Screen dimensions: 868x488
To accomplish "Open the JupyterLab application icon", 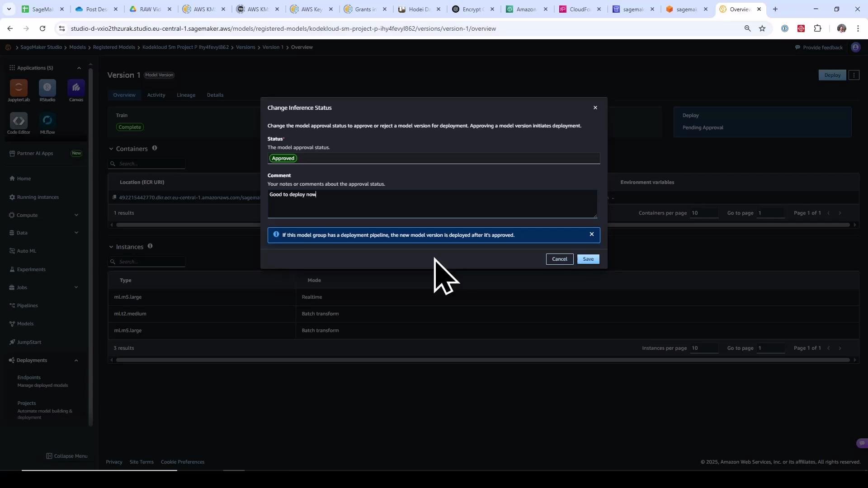I will tap(19, 88).
